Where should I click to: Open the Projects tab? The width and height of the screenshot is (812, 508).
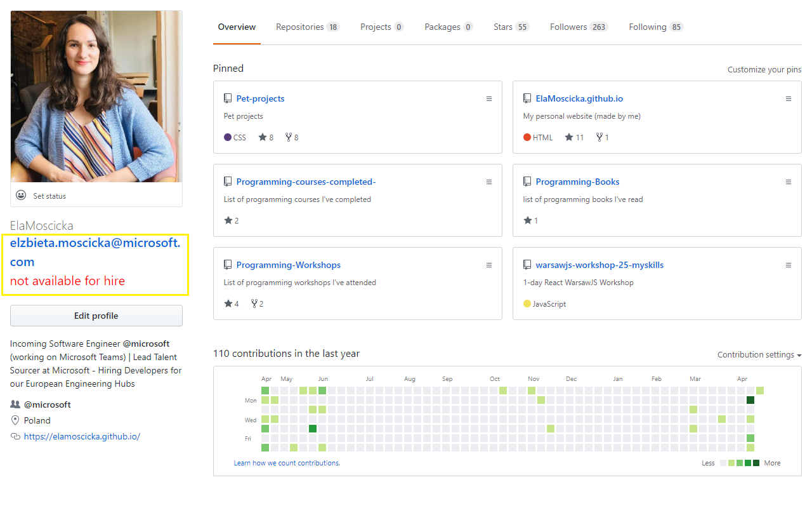coord(382,27)
